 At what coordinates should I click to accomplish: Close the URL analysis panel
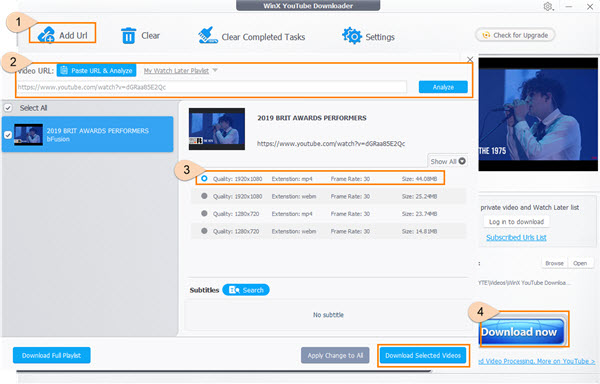(x=470, y=59)
